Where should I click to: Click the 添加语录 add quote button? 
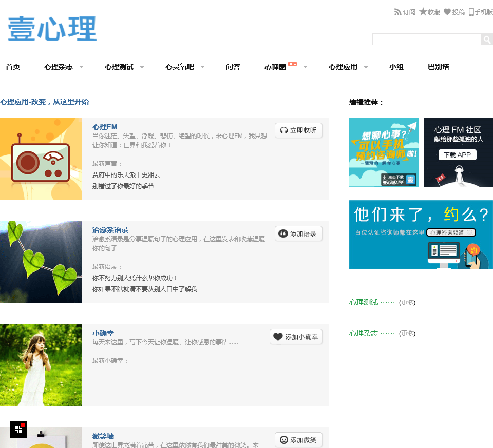299,233
